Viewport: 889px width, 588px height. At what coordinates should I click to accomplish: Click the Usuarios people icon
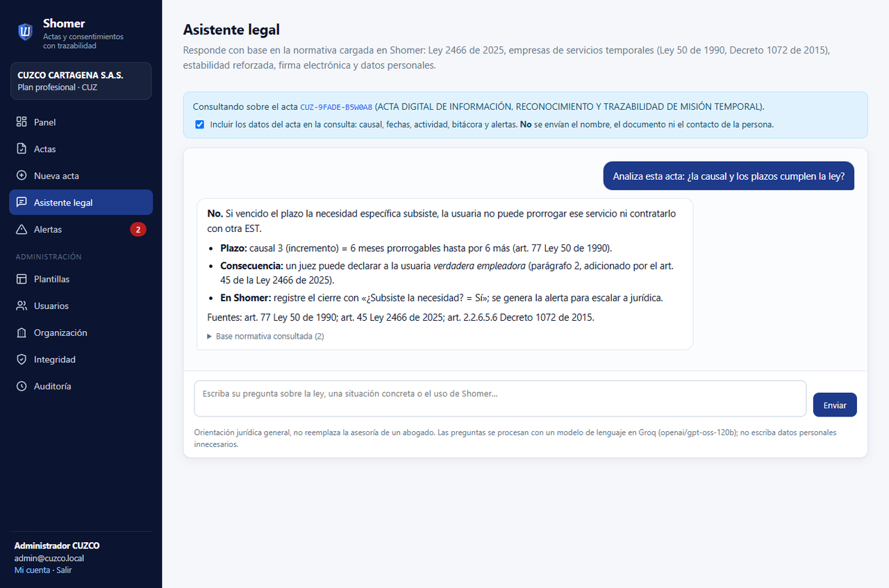coord(22,306)
